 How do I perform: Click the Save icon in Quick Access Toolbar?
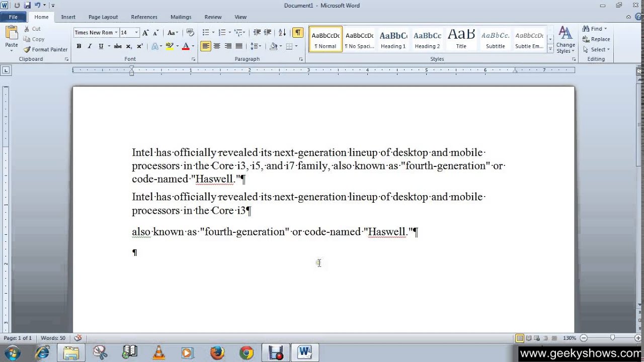click(x=27, y=6)
